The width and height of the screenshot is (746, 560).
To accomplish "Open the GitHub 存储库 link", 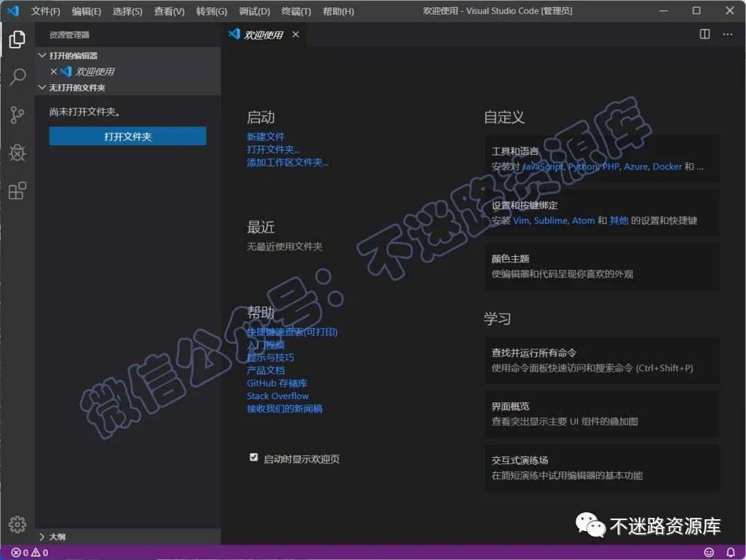I will pos(277,383).
